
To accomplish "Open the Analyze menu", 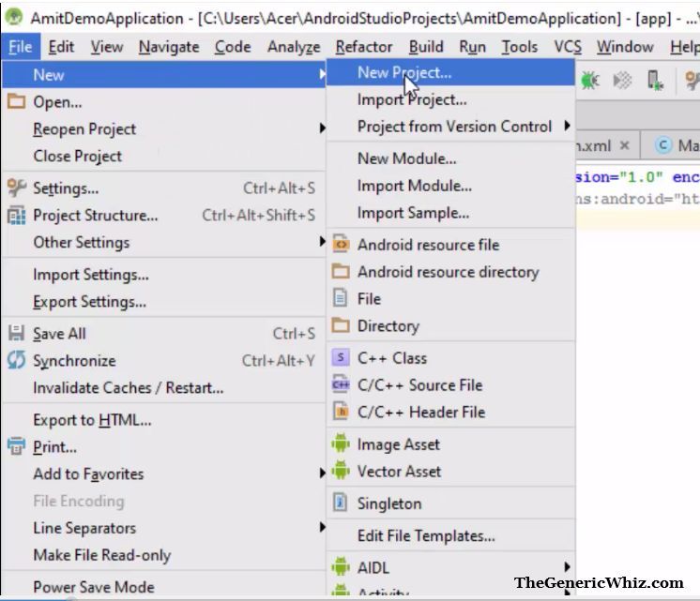I will (x=294, y=47).
